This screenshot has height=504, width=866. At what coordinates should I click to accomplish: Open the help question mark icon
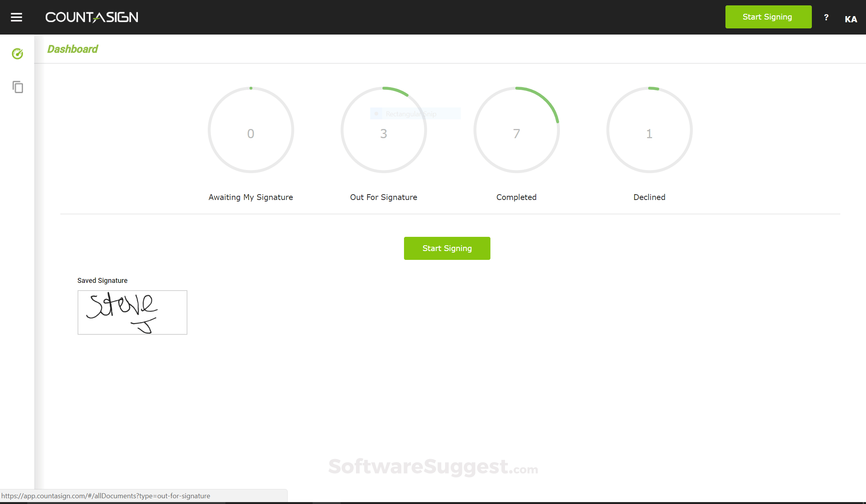(826, 17)
